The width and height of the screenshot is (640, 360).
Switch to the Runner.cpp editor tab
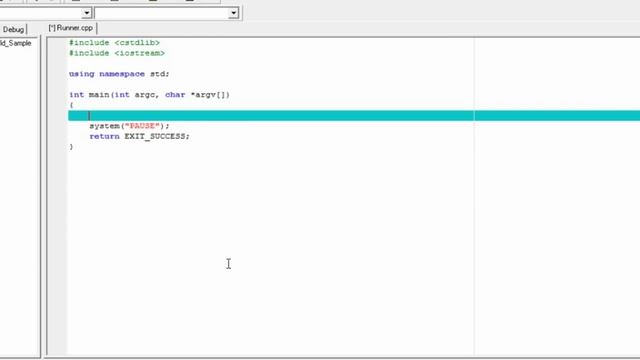point(71,28)
